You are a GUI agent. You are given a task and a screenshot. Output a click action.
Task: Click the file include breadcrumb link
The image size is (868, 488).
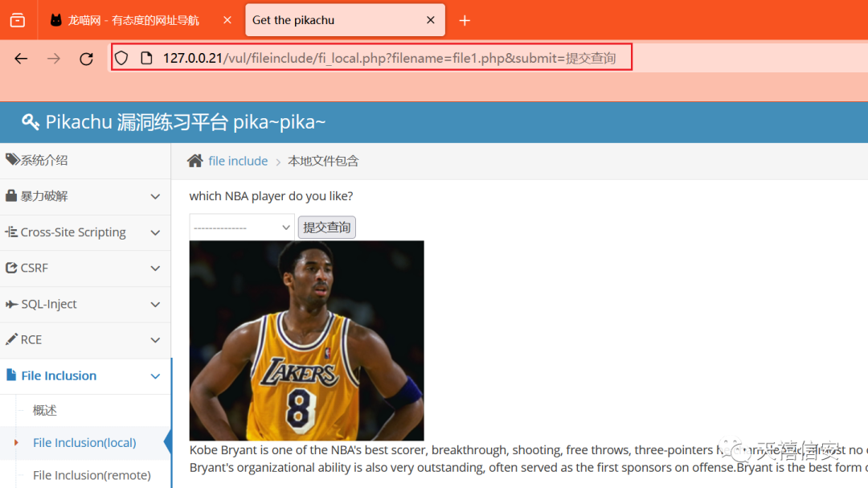tap(238, 161)
